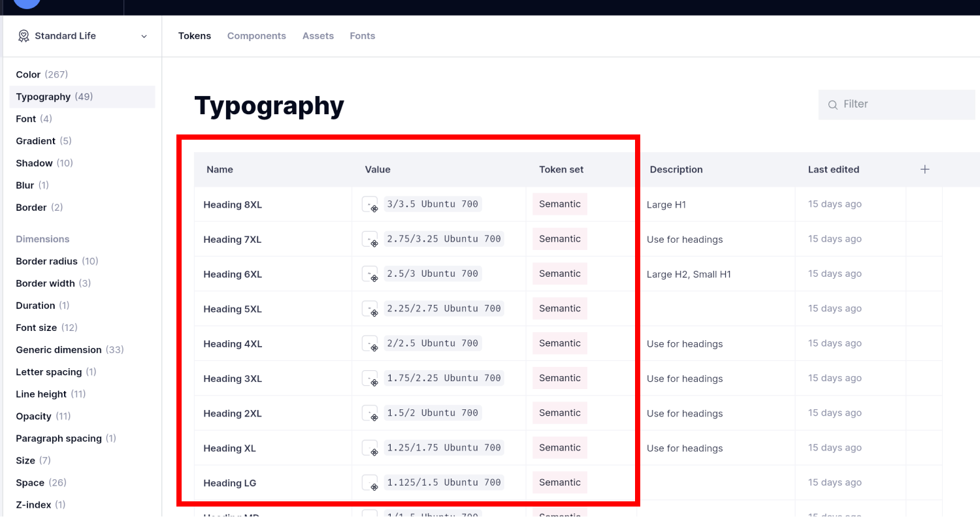This screenshot has height=517, width=980.
Task: Click the value 2.75/3.25 Ubuntu 700
Action: (x=444, y=239)
